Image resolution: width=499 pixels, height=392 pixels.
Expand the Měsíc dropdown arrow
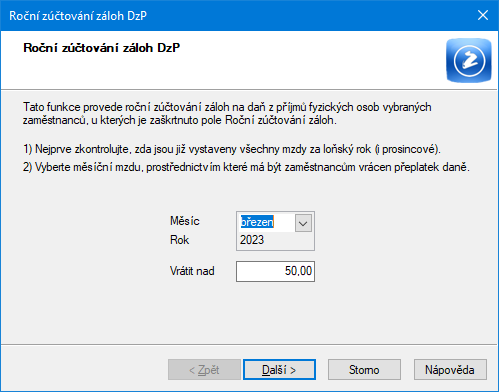coord(303,223)
